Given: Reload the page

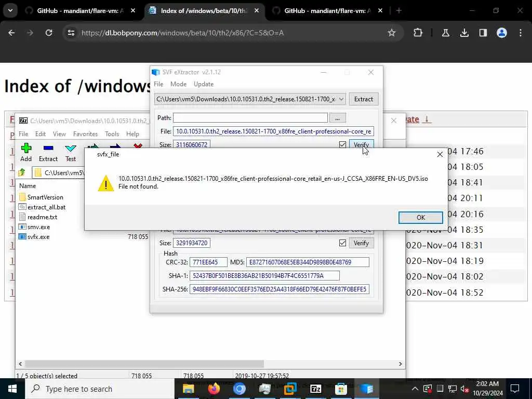Looking at the screenshot, I should click(x=49, y=33).
